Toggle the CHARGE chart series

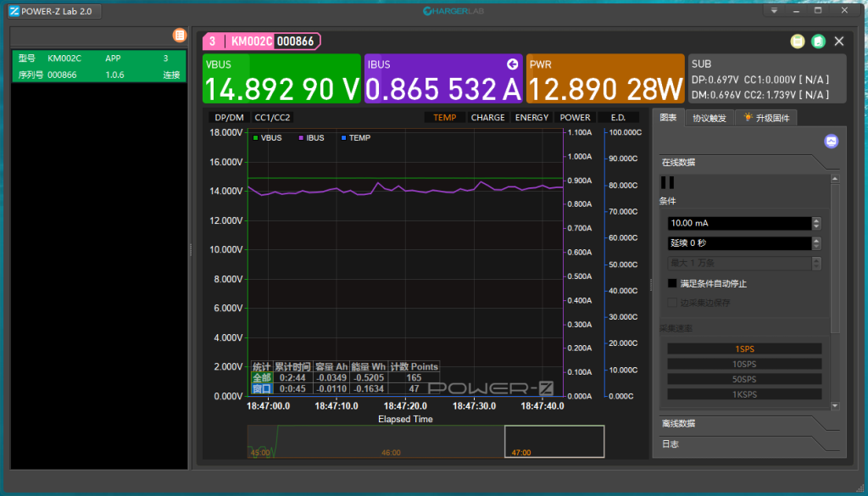[x=487, y=117]
